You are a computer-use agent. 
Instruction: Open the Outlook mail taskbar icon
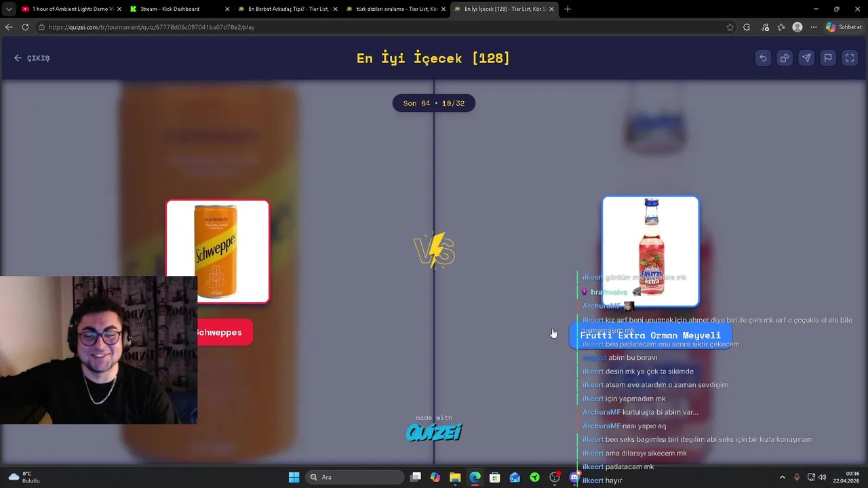coord(515,477)
